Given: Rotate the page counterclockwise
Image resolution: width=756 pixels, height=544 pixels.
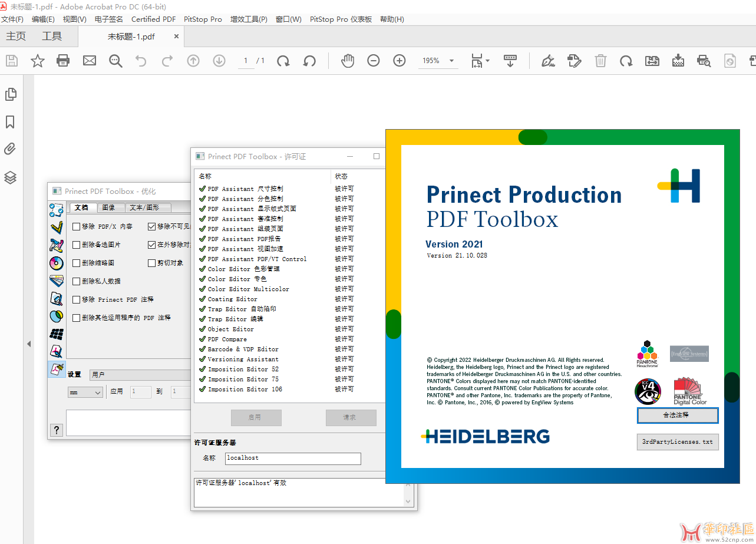Looking at the screenshot, I should point(309,61).
